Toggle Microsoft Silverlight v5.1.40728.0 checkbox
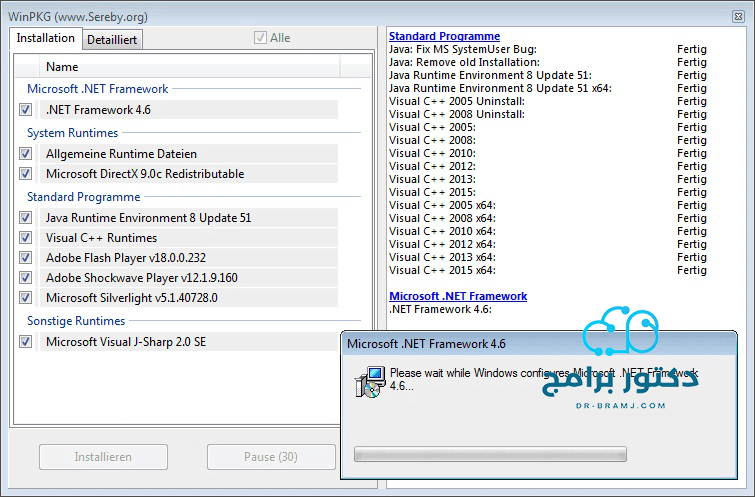Viewport: 755px width, 497px height. point(26,298)
